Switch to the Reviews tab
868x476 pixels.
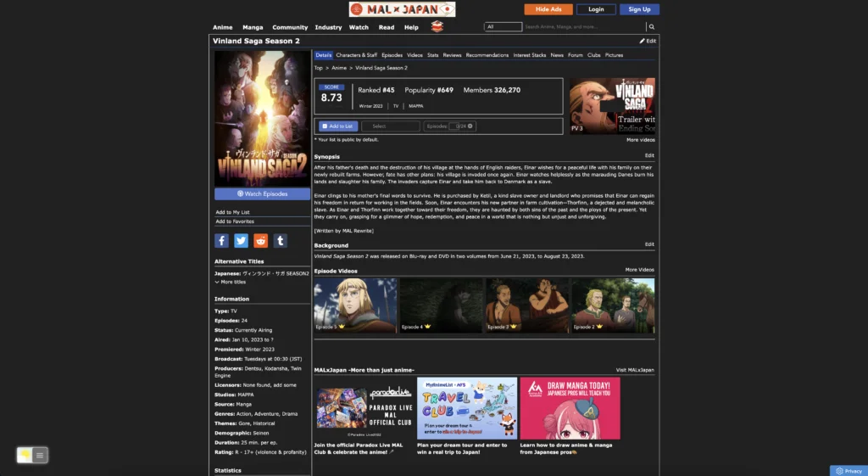[x=452, y=55]
